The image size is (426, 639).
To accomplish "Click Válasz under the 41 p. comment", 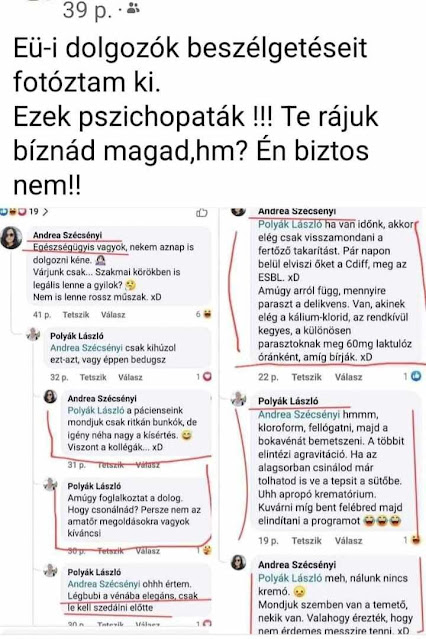I will tap(113, 315).
